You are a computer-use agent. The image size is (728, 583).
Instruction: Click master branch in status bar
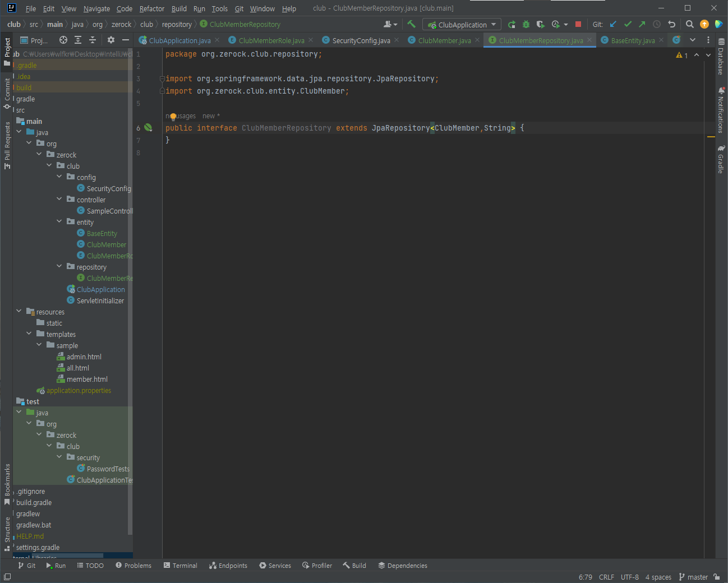(693, 577)
